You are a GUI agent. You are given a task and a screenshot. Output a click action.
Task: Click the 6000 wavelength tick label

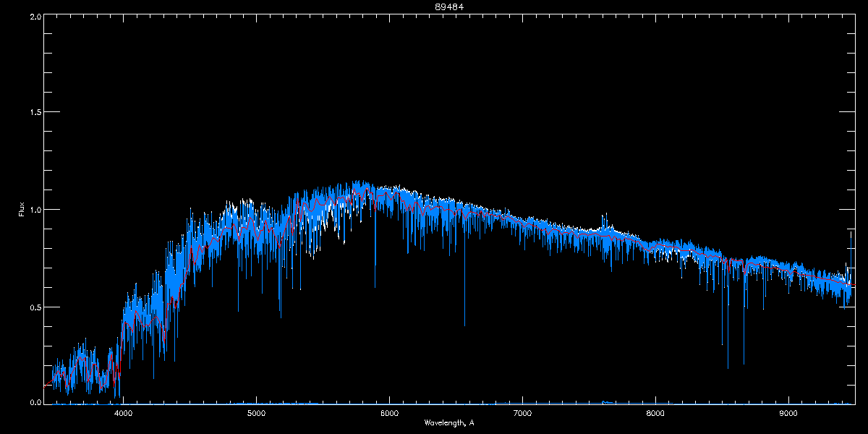[389, 413]
